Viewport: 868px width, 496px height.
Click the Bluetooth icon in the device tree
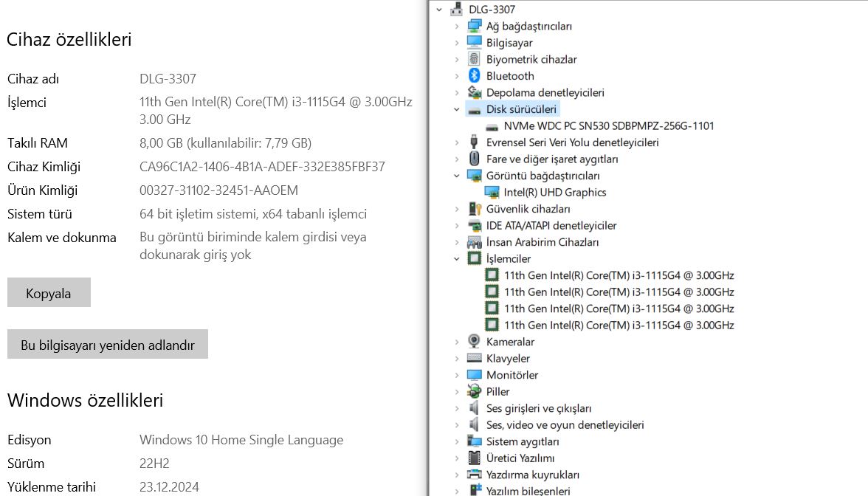click(x=475, y=76)
